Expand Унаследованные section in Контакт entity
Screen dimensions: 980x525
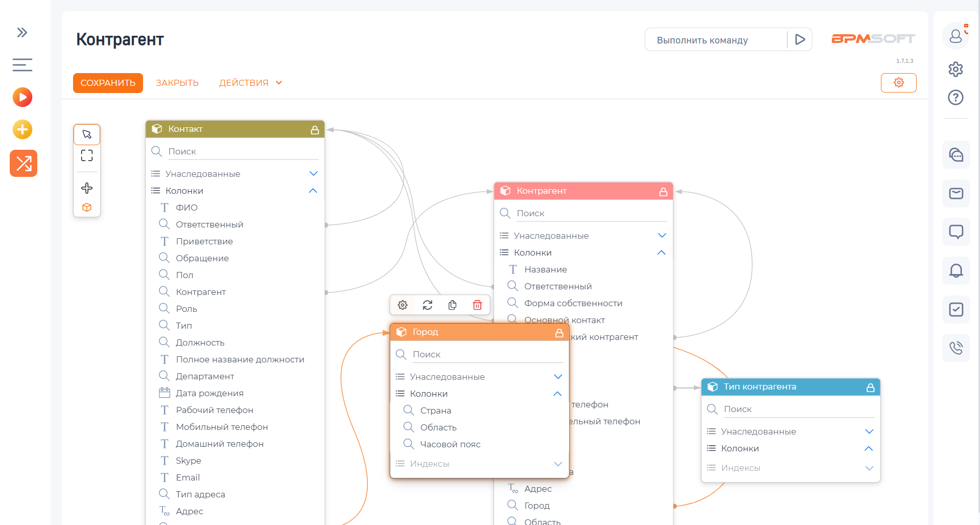(313, 174)
